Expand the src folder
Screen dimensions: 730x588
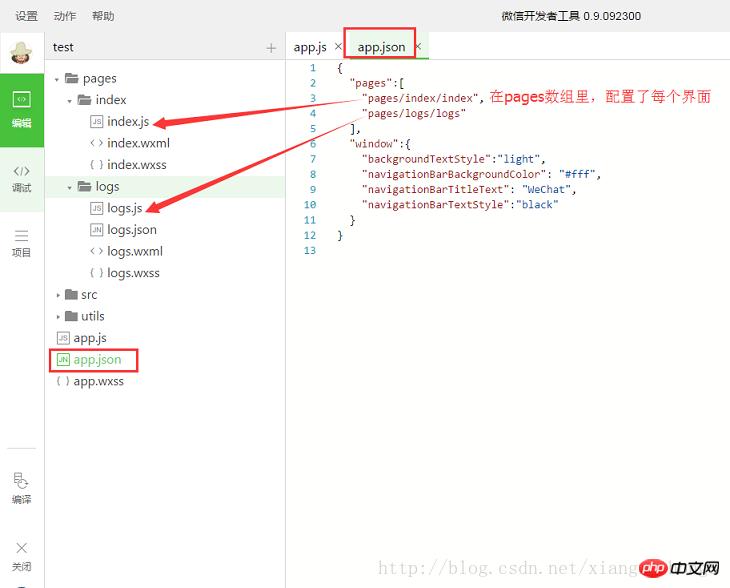click(58, 295)
